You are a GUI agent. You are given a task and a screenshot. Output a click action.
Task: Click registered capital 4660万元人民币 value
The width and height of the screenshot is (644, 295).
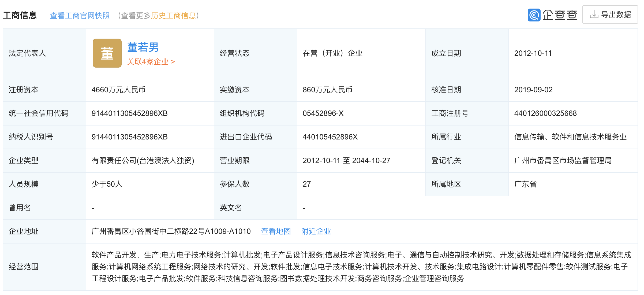[x=118, y=90]
